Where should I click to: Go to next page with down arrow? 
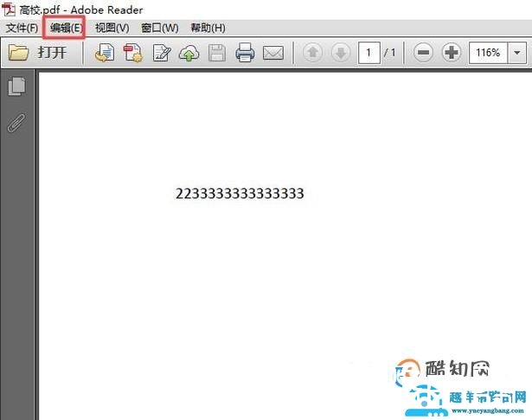[x=340, y=53]
